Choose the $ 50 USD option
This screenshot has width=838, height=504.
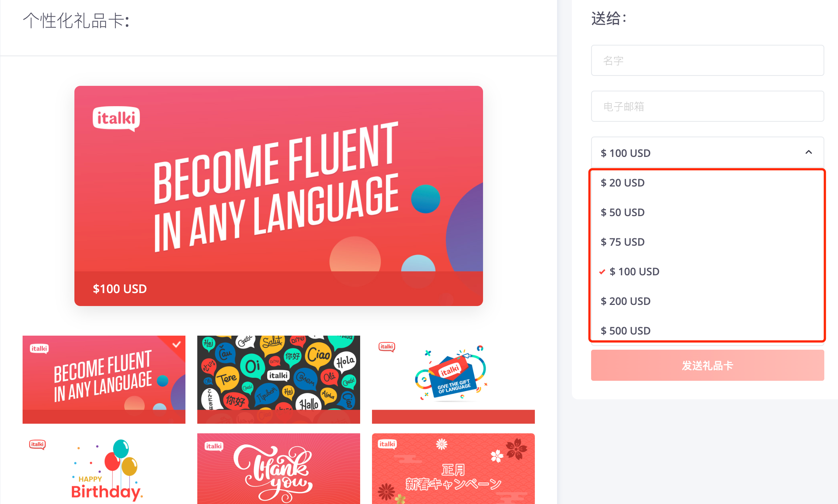click(x=623, y=212)
